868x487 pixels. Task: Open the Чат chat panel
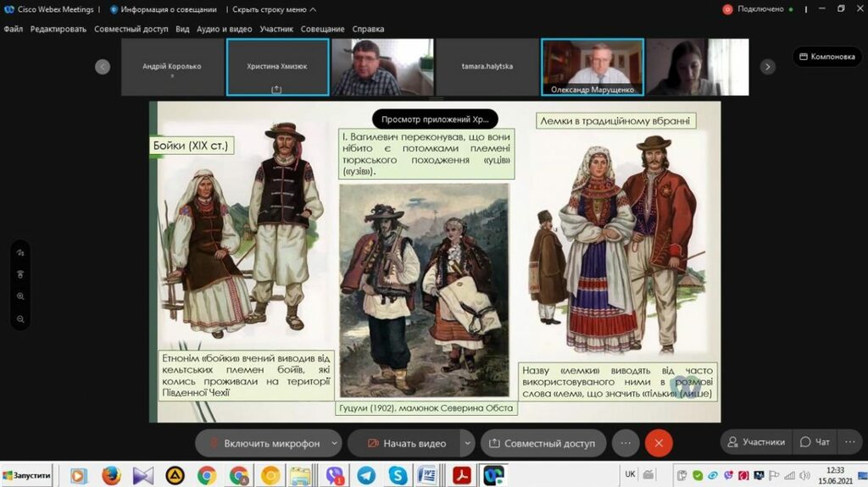click(815, 442)
